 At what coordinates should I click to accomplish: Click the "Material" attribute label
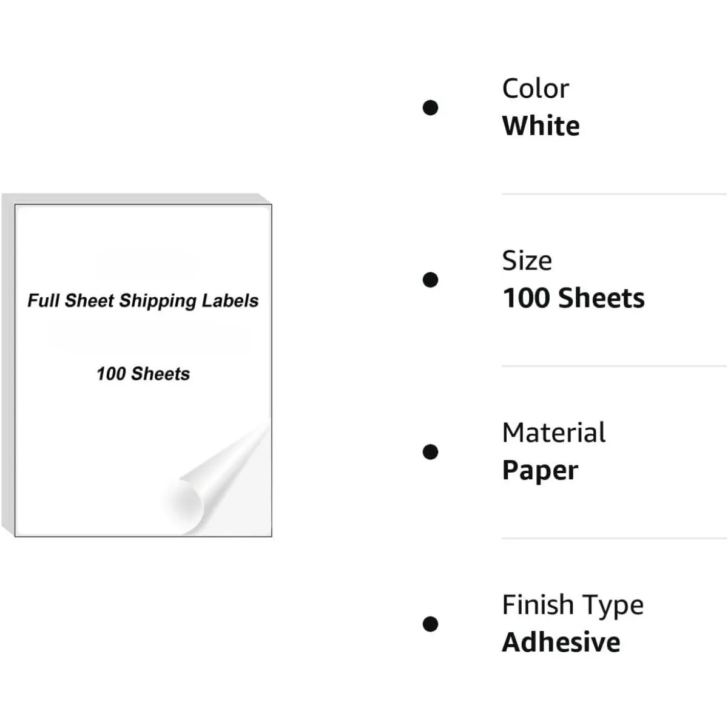coord(553,433)
